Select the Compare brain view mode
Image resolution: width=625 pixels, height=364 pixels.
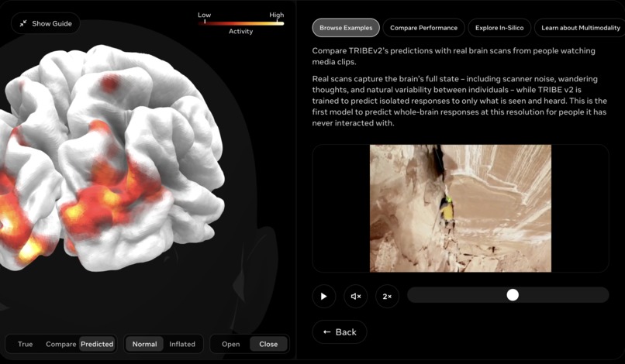pyautogui.click(x=60, y=344)
